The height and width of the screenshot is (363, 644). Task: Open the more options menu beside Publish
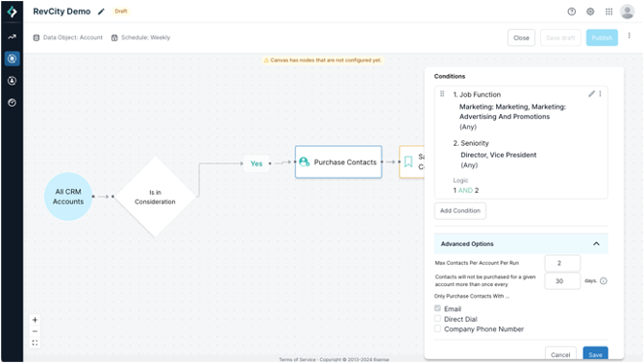629,36
